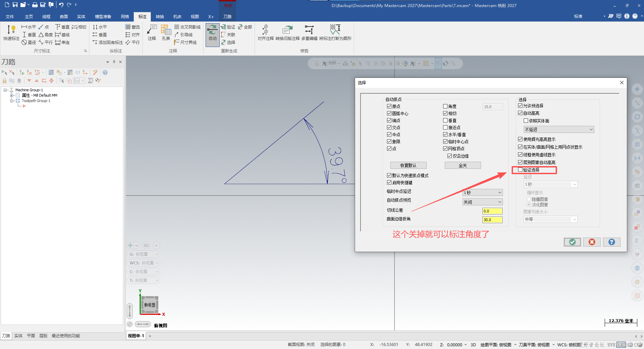Toggle the 自动高亮 auto highlight checkbox
The width and height of the screenshot is (644, 349).
click(x=520, y=113)
